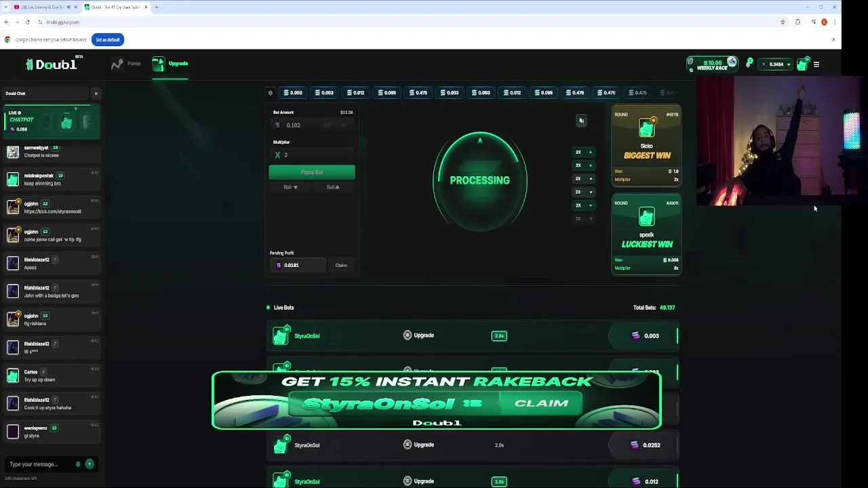The width and height of the screenshot is (868, 488).
Task: Expand the 0.3484 wallet balance dropdown
Action: 776,64
